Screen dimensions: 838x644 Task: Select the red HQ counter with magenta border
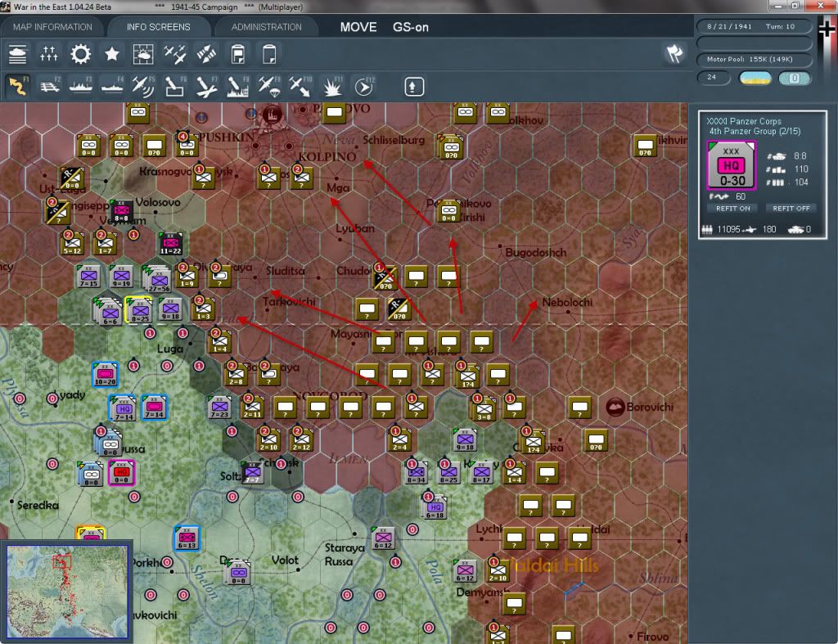122,473
